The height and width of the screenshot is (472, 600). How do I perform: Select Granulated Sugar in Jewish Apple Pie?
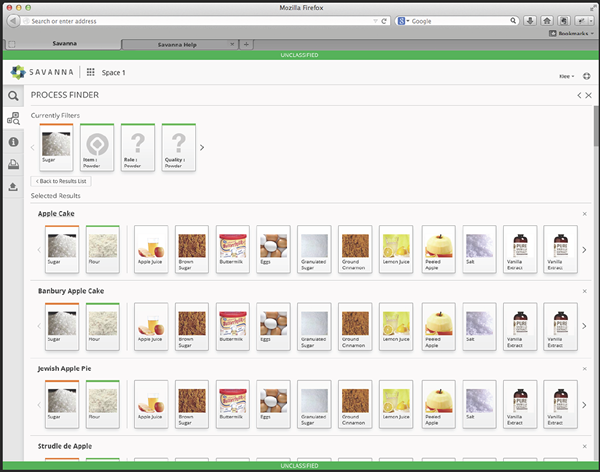tap(314, 404)
